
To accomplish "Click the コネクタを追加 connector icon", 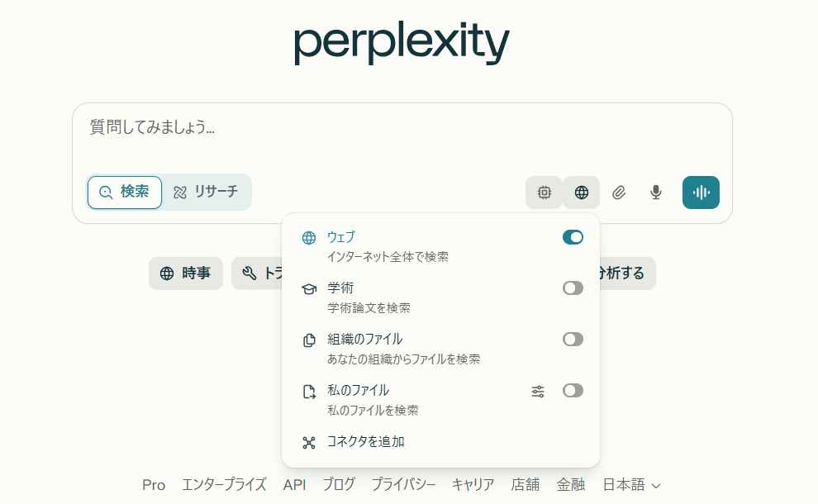I will point(309,442).
